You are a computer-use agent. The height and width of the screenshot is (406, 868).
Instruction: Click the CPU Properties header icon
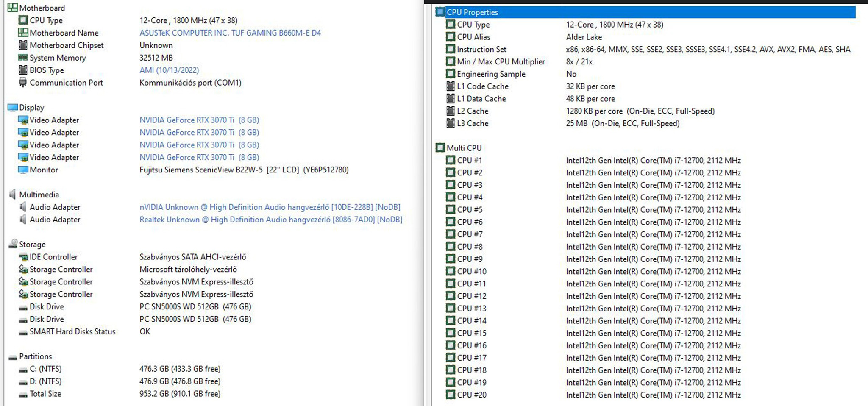click(440, 12)
